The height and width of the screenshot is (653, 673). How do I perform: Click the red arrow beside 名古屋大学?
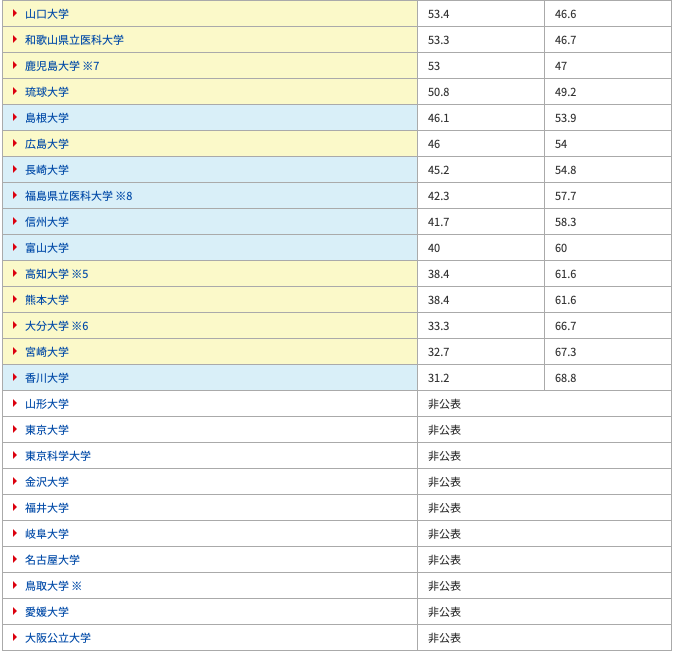pyautogui.click(x=15, y=559)
